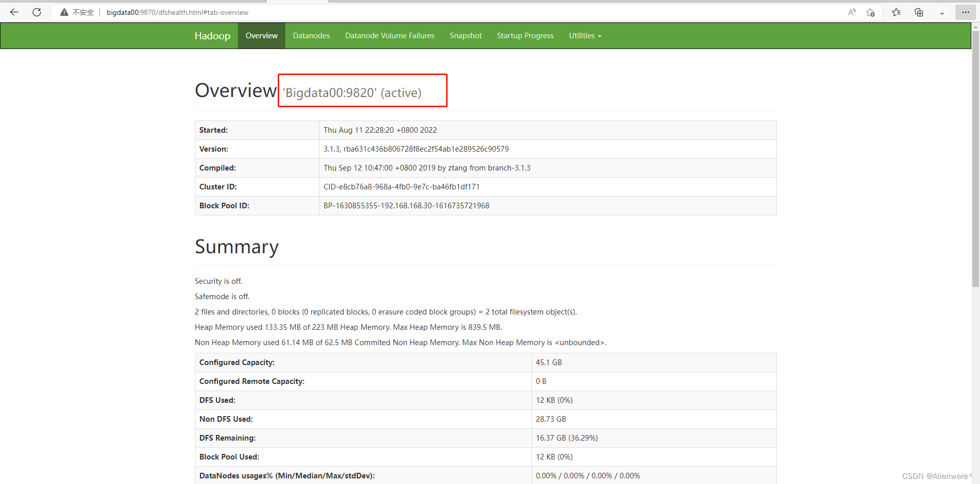Switch to the Snapshot tab

point(465,36)
